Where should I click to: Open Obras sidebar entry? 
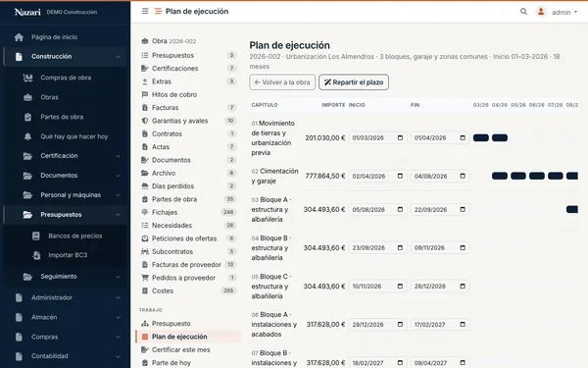coord(49,97)
